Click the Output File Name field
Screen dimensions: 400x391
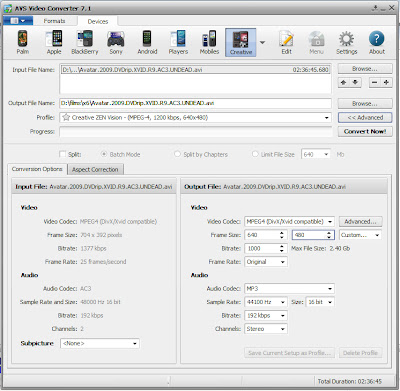click(x=195, y=103)
